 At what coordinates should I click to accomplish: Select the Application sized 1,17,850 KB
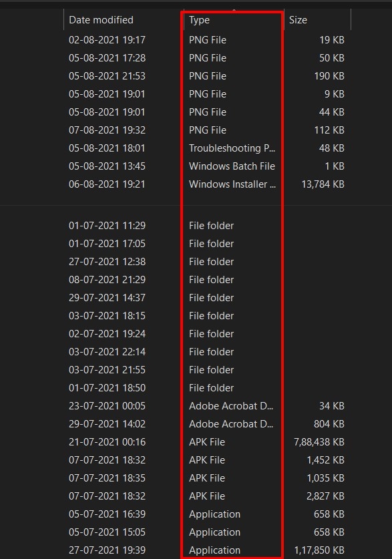pyautogui.click(x=215, y=550)
